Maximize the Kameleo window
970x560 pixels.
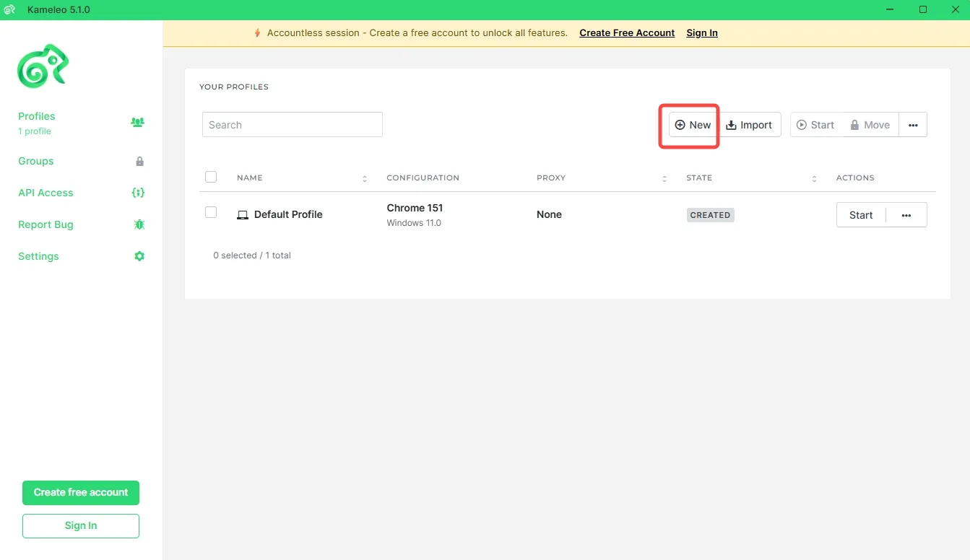(x=923, y=9)
